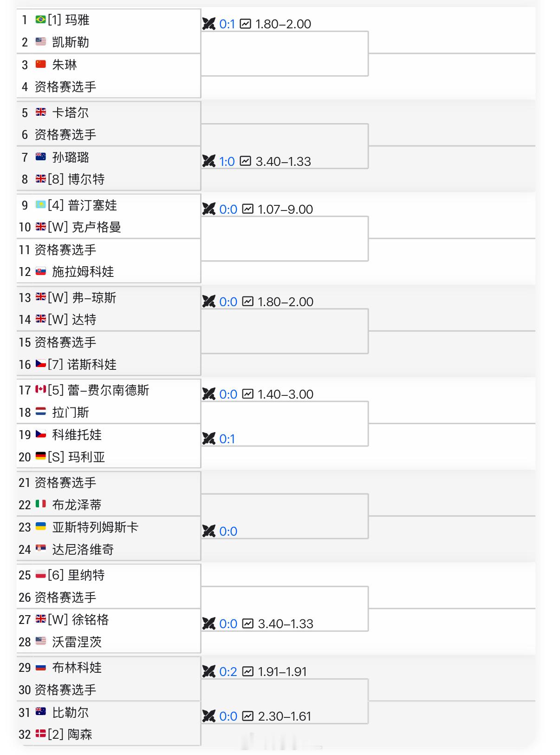Screen dimensions: 560x755
Task: Click odds 1.07–9.00 for 普汀塞娃 match
Action: (285, 210)
